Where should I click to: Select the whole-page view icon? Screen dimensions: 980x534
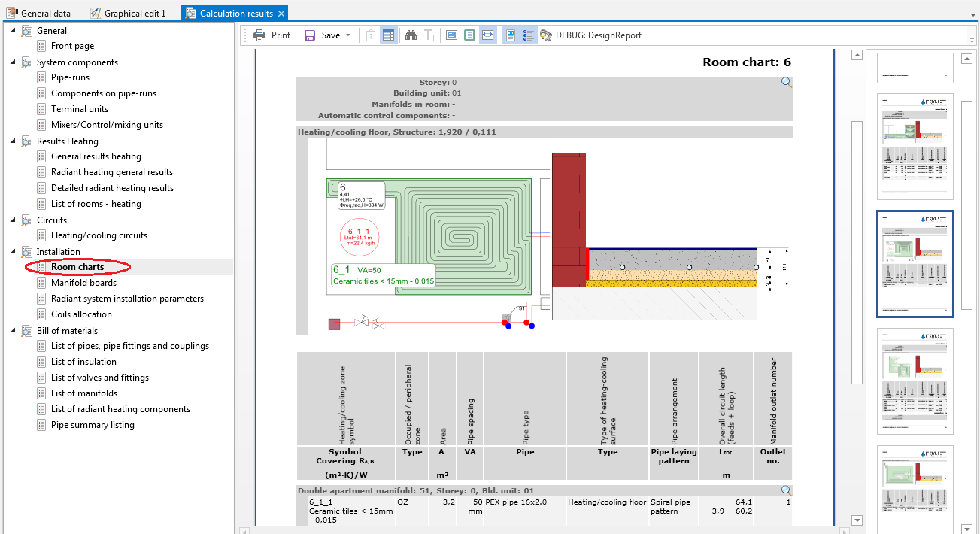tap(469, 35)
